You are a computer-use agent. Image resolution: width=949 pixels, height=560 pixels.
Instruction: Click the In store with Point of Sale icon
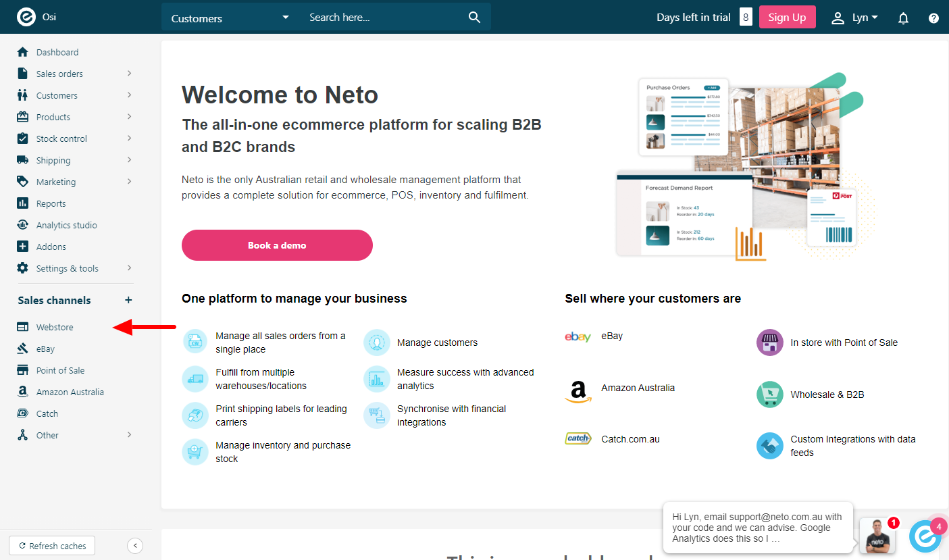(x=770, y=342)
